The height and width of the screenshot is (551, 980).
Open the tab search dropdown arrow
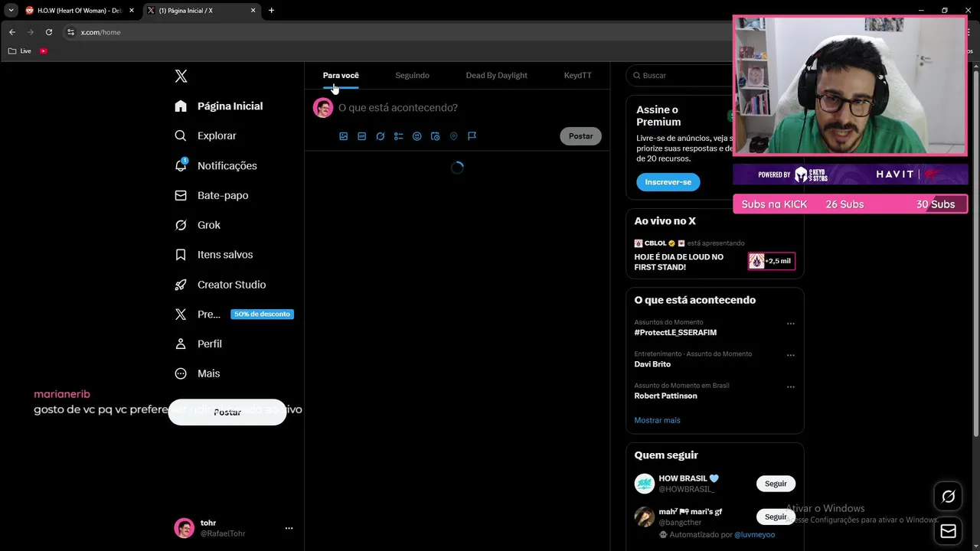coord(11,11)
